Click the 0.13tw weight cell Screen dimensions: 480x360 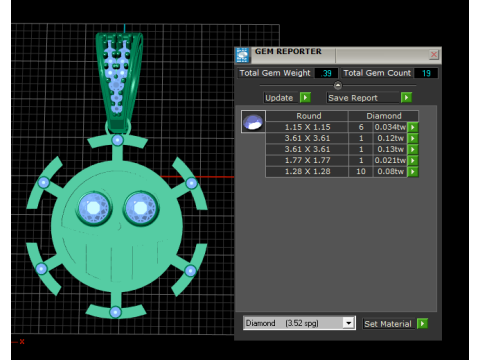pos(390,149)
